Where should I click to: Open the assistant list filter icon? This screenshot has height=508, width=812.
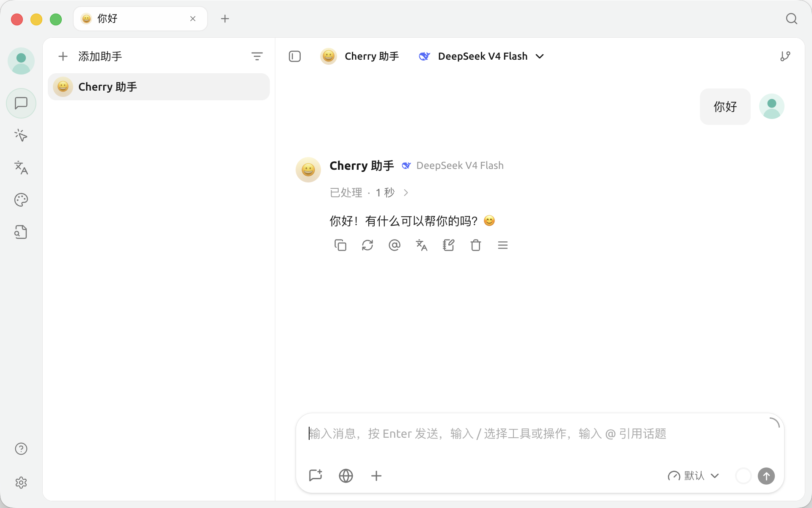(x=257, y=56)
